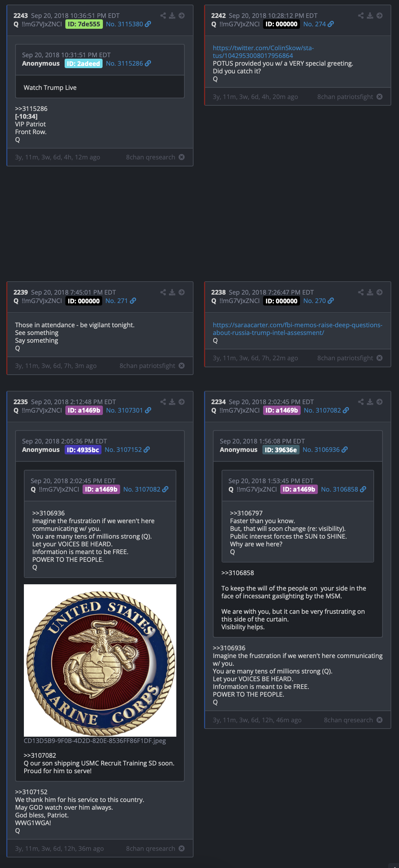Open post 2234 arrow icon
Screen dimensions: 399x868
pos(380,402)
